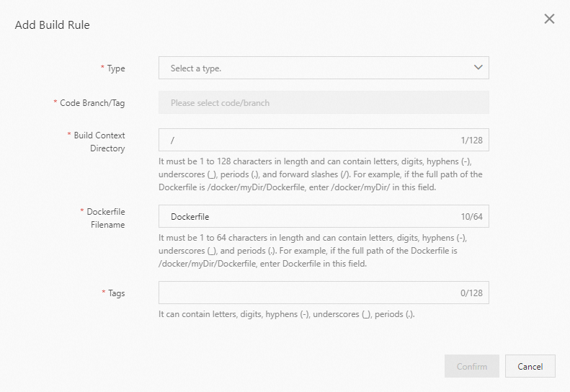Click the Add Build Rule title
Screen dimensions: 570x392
click(x=52, y=25)
